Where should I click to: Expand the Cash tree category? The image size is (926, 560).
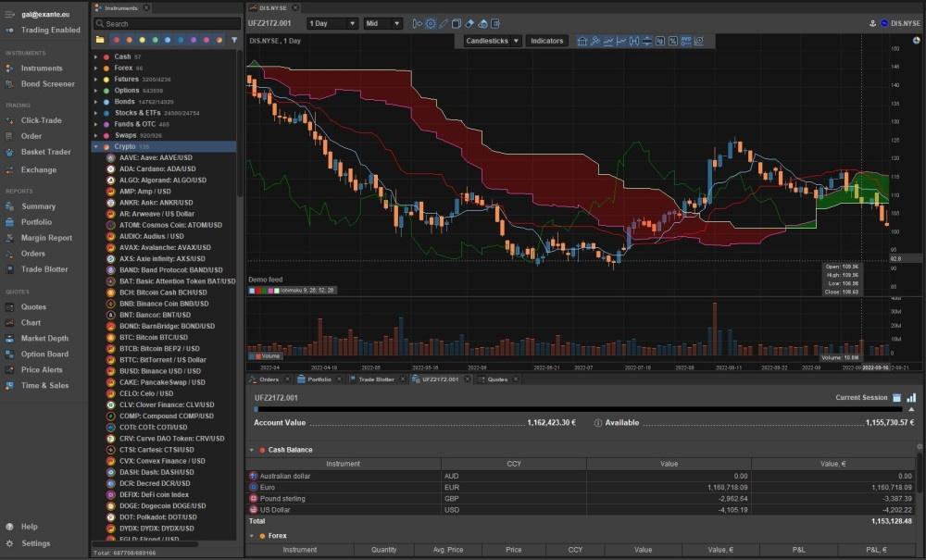(95, 57)
